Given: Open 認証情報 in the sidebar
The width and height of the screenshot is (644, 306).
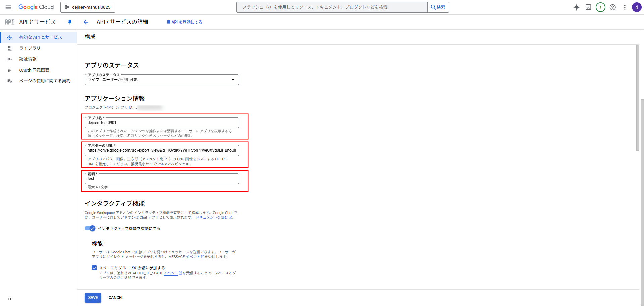Looking at the screenshot, I should pos(28,59).
